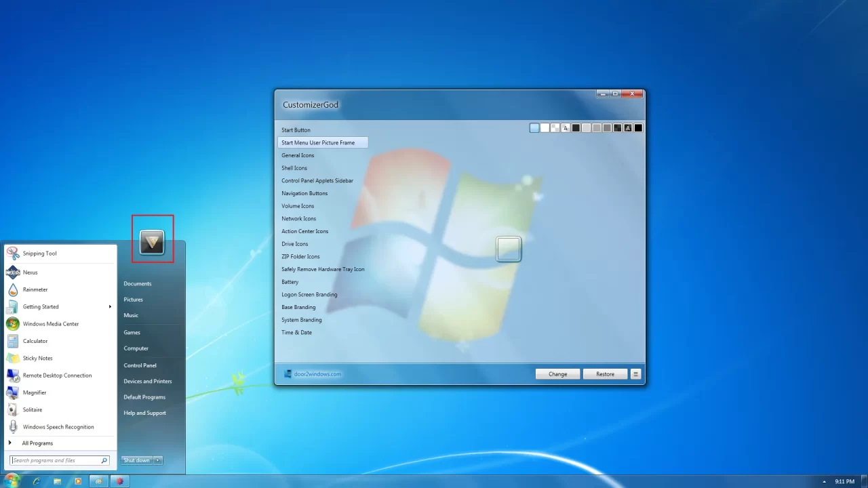Image resolution: width=868 pixels, height=488 pixels.
Task: Pick the pure black background swatch
Action: pyautogui.click(x=638, y=128)
